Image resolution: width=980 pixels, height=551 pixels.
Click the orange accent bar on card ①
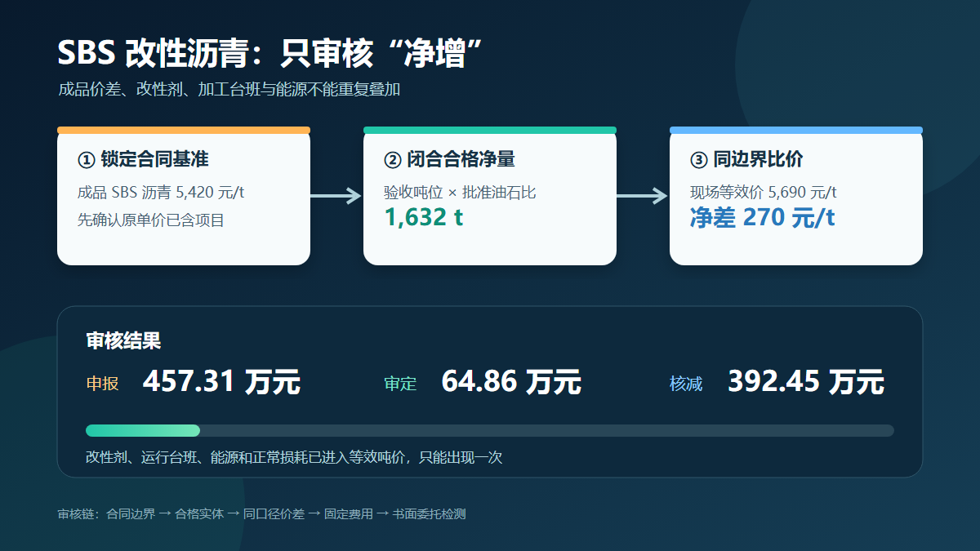coord(184,130)
